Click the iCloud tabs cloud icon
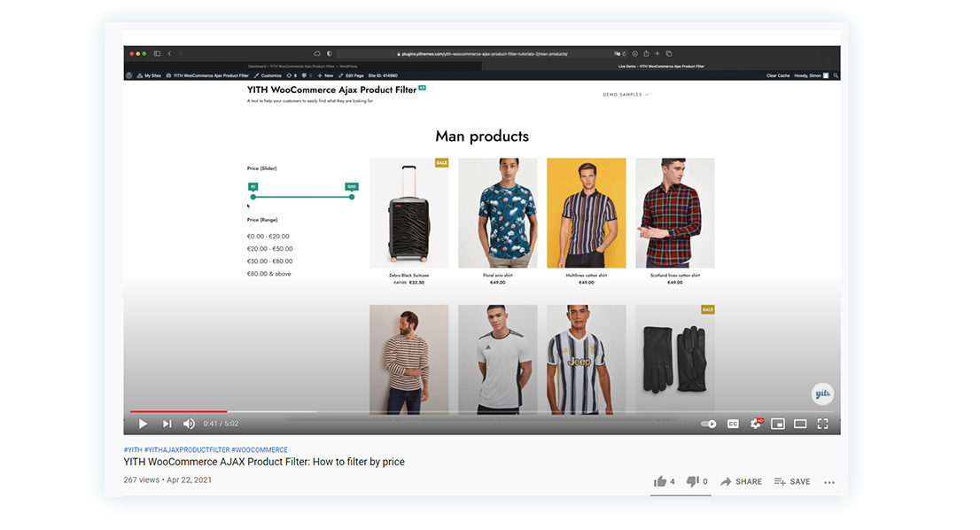980x530 pixels. [x=317, y=54]
